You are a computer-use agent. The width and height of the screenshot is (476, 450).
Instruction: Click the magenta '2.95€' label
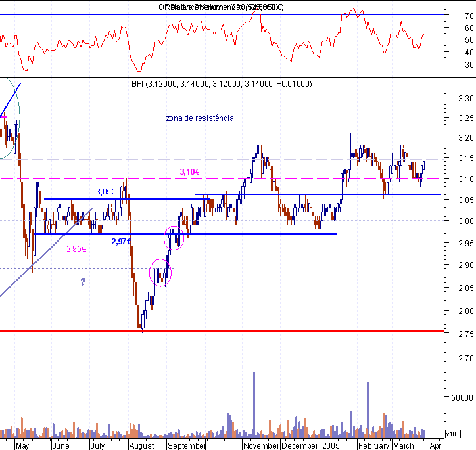click(76, 249)
